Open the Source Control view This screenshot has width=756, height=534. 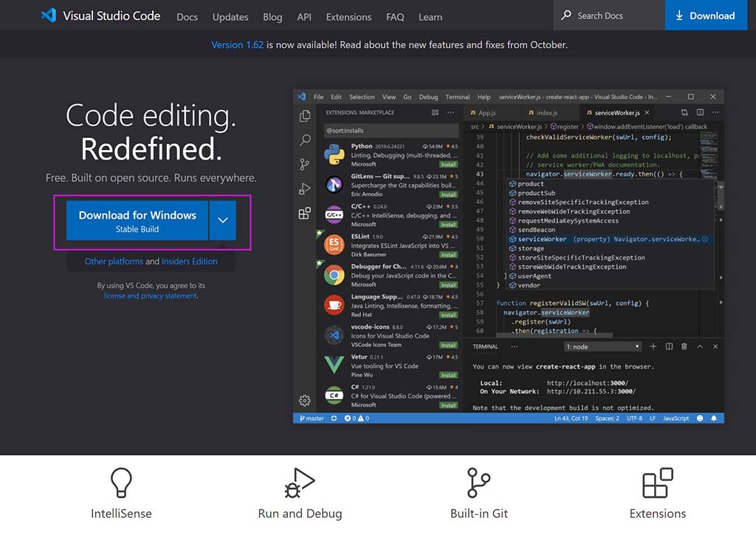pos(304,164)
